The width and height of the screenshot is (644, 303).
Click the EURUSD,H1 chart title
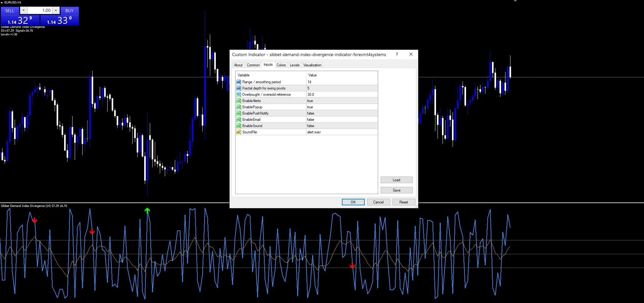tap(13, 2)
